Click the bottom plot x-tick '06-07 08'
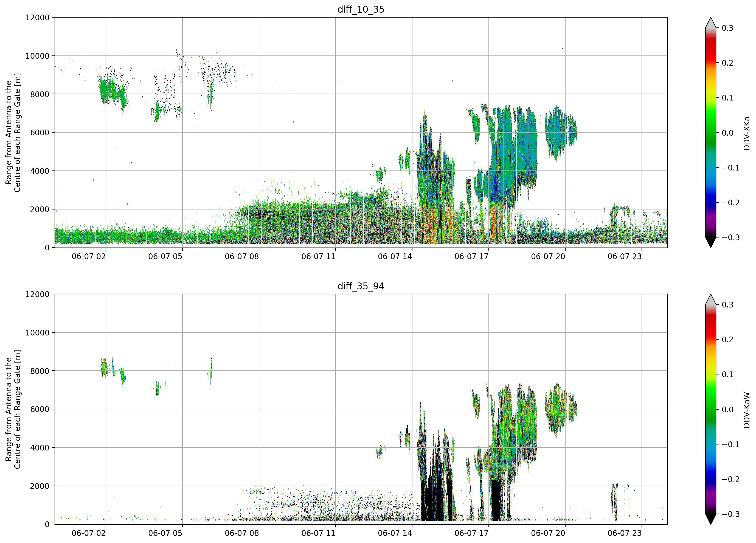This screenshot has height=543, width=756. (x=242, y=533)
